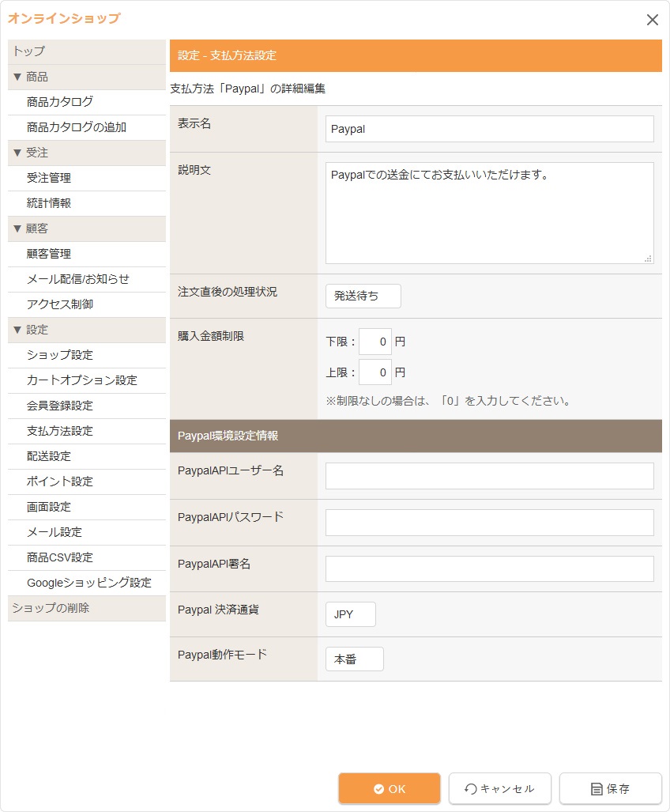Open the 注文直後の処理状況 dropdown
Viewport: 670px width, 812px height.
[363, 296]
